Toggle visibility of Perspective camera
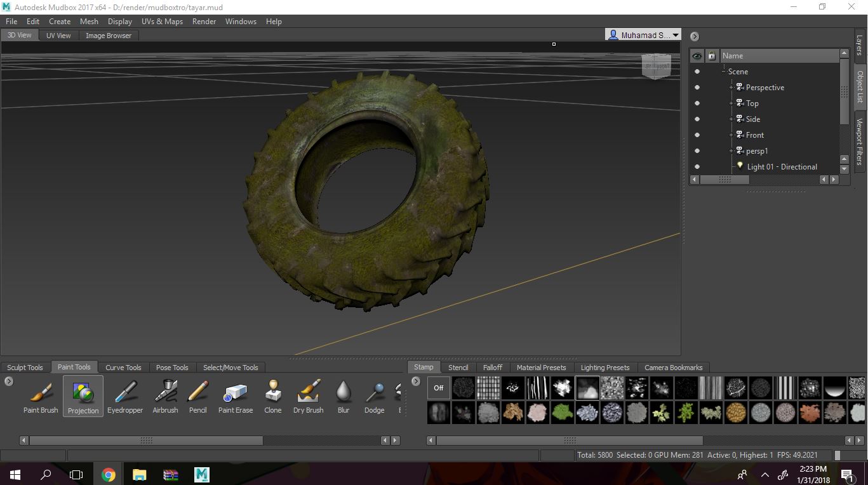The image size is (868, 485). point(697,88)
